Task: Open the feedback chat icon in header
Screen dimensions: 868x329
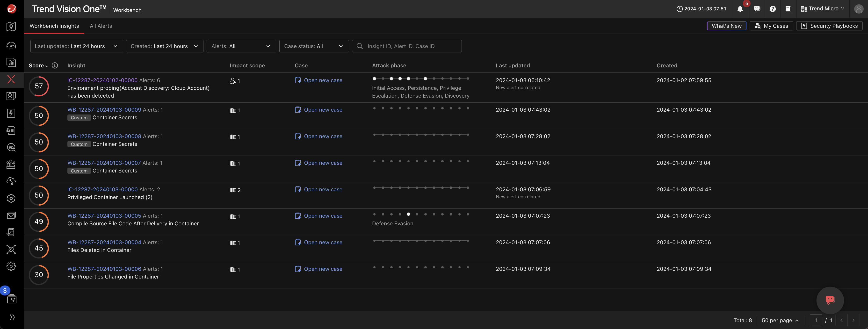Action: 757,9
